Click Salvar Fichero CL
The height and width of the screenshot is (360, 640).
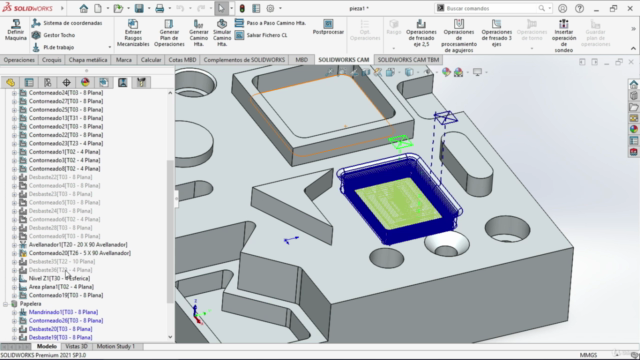tap(261, 35)
